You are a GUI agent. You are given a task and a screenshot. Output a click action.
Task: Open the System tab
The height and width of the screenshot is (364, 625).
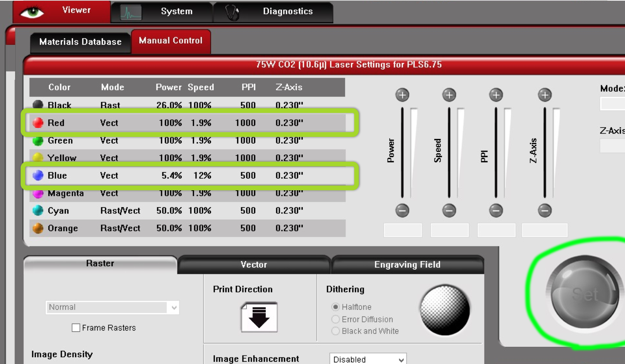click(x=176, y=11)
